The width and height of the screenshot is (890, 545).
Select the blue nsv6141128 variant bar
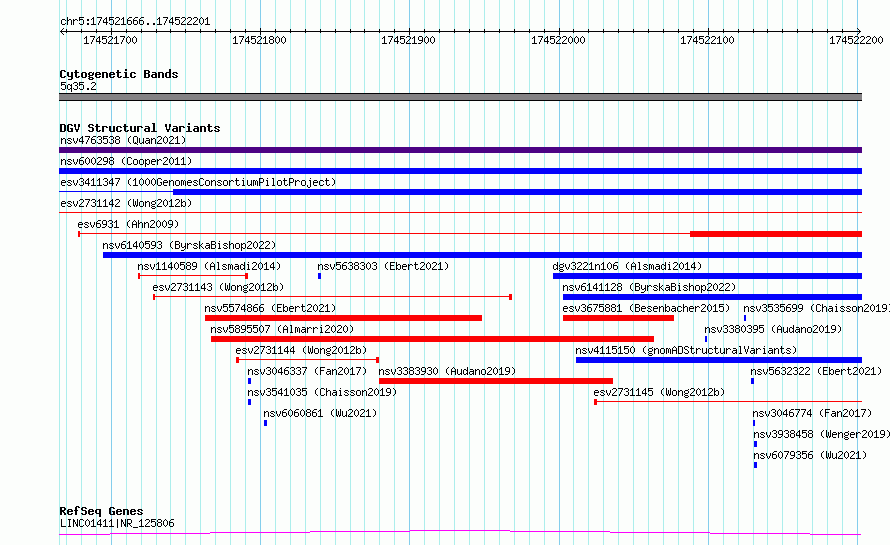(x=712, y=297)
